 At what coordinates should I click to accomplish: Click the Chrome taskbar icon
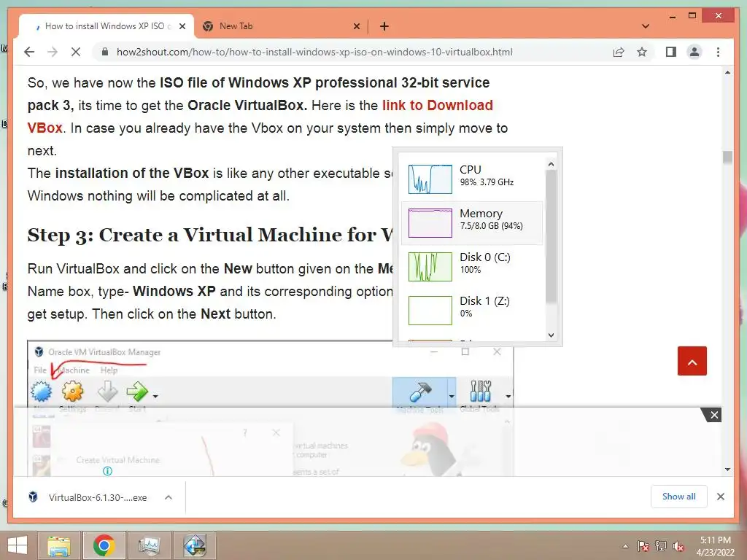(x=104, y=545)
